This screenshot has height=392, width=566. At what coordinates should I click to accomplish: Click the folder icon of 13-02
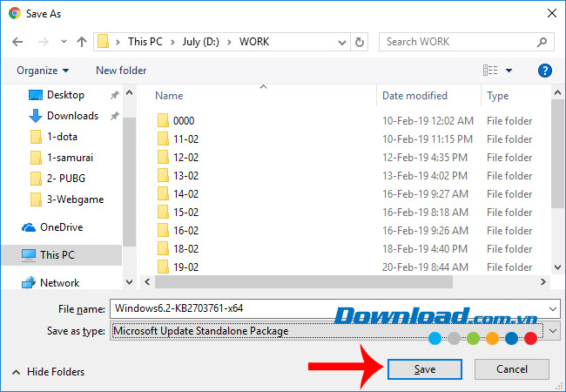tap(163, 176)
